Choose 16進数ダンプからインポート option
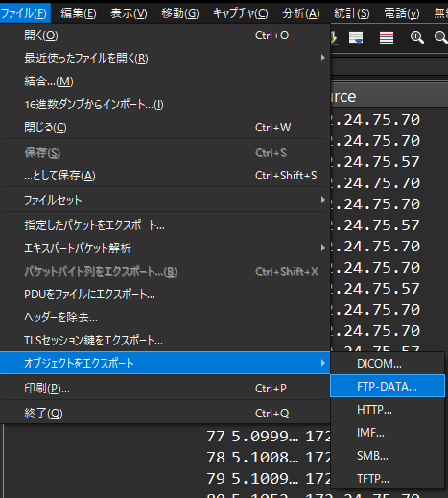The image size is (448, 498). pos(165,105)
